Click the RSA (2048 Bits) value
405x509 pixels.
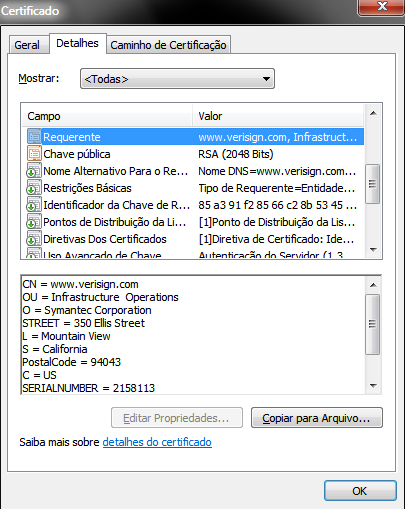(236, 154)
